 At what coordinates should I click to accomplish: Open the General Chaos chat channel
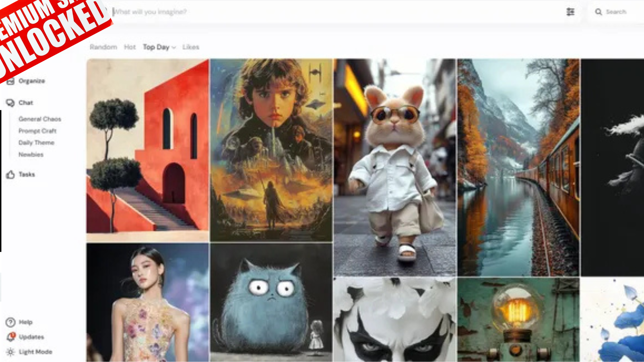(x=39, y=119)
